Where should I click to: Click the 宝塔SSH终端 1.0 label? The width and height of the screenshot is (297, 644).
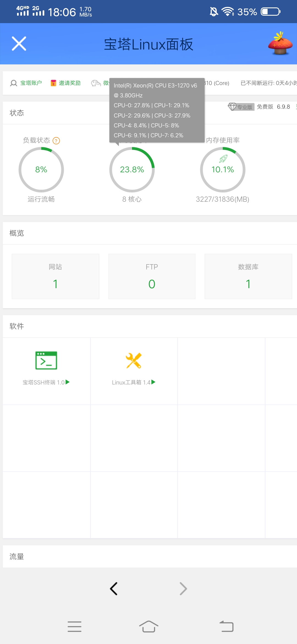[43, 382]
